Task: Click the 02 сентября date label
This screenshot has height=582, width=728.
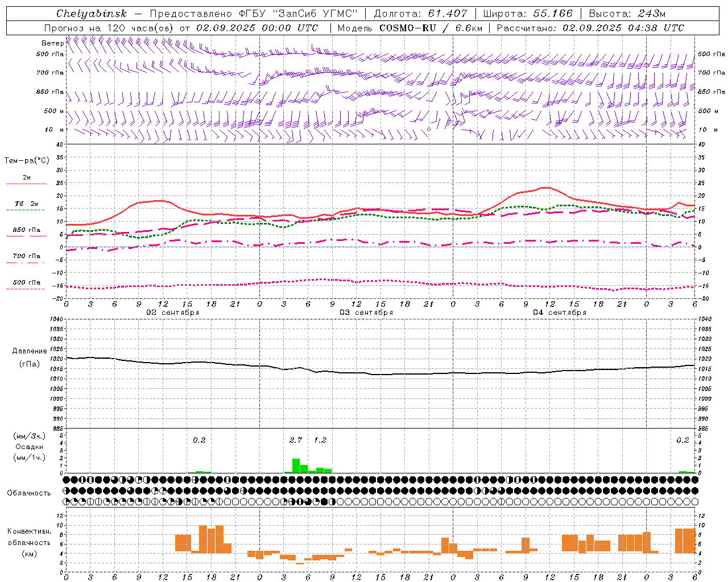Action: tap(172, 313)
